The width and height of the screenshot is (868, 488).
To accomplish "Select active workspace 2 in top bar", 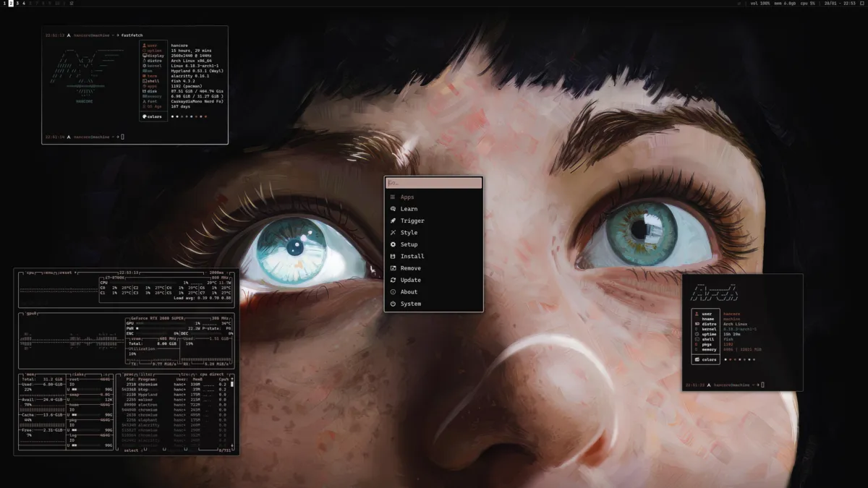I will (x=10, y=4).
